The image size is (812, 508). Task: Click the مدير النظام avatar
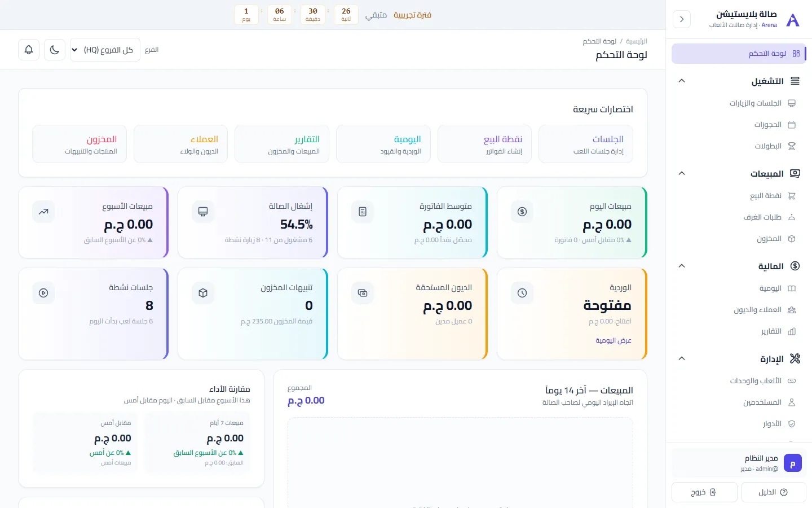(x=793, y=463)
